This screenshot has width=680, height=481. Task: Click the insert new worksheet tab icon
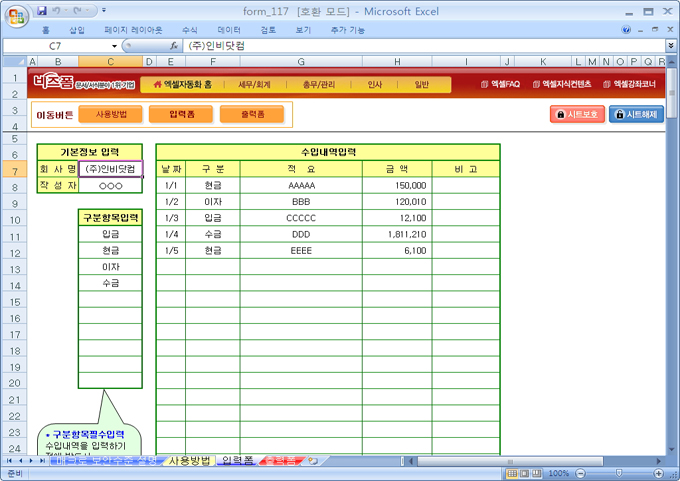tap(312, 461)
